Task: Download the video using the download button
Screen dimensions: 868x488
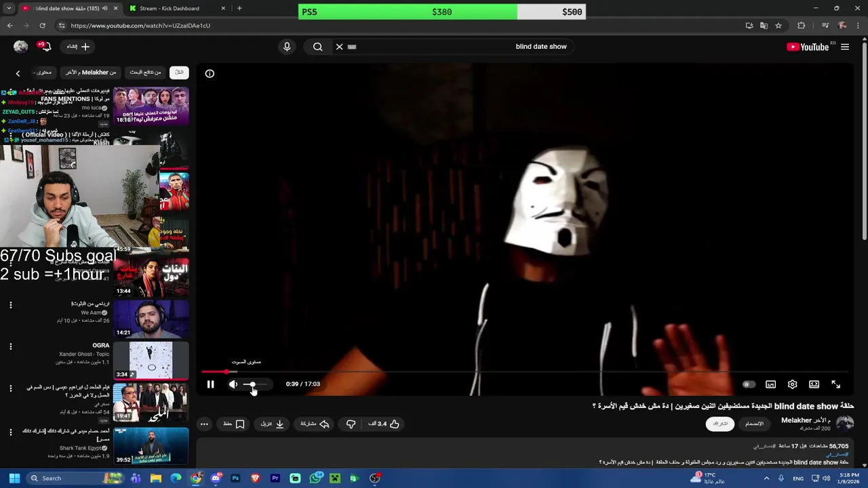Action: 273,424
